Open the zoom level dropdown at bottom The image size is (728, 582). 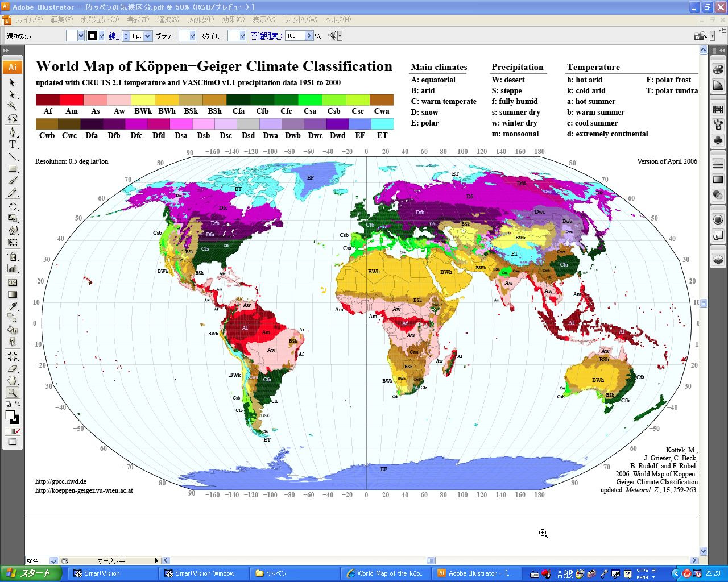53,561
